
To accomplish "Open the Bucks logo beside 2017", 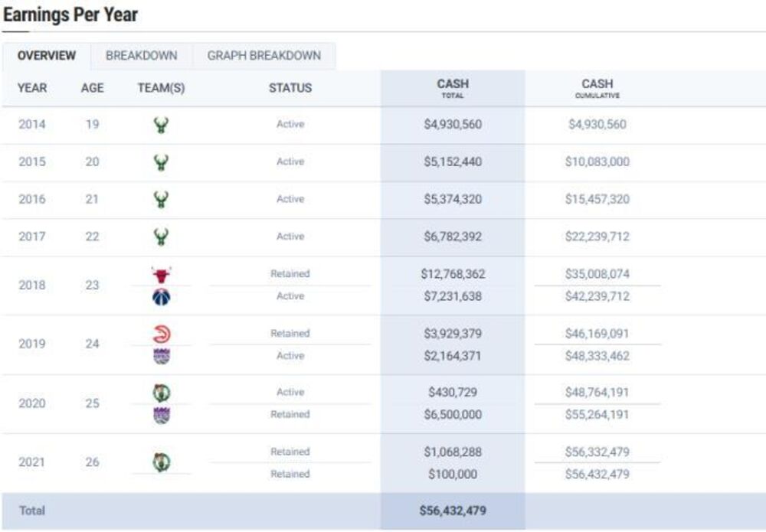I will point(161,237).
